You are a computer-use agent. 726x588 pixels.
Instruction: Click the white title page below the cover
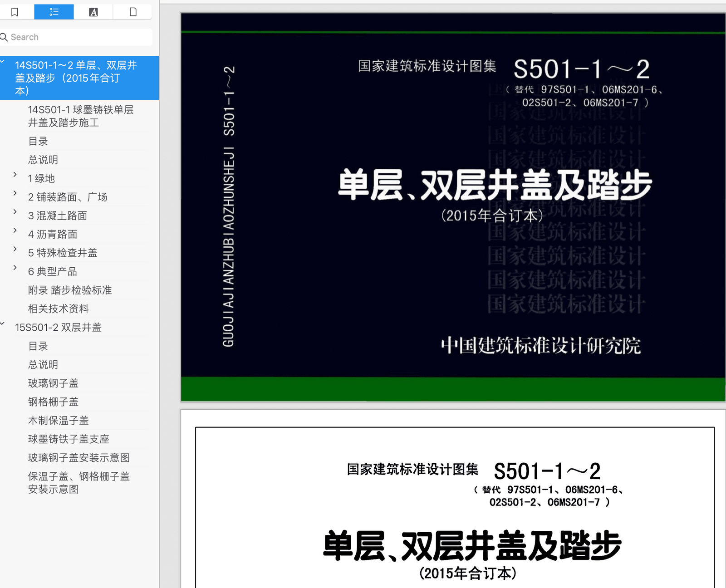point(453,499)
